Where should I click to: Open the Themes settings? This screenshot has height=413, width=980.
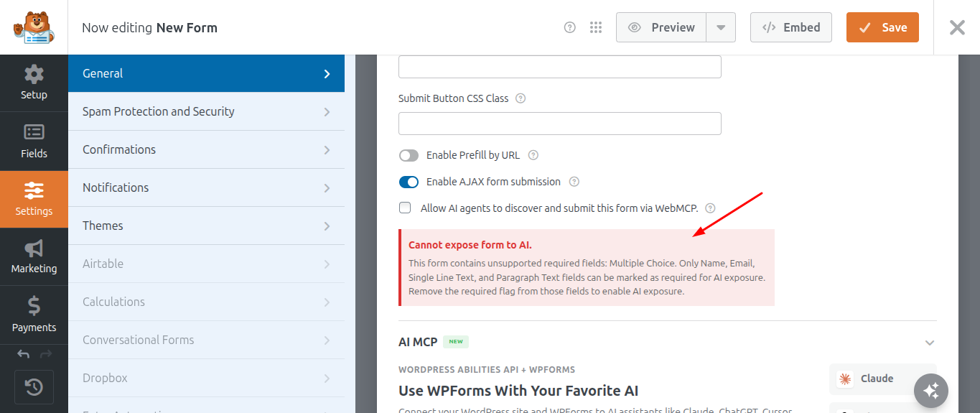click(206, 226)
